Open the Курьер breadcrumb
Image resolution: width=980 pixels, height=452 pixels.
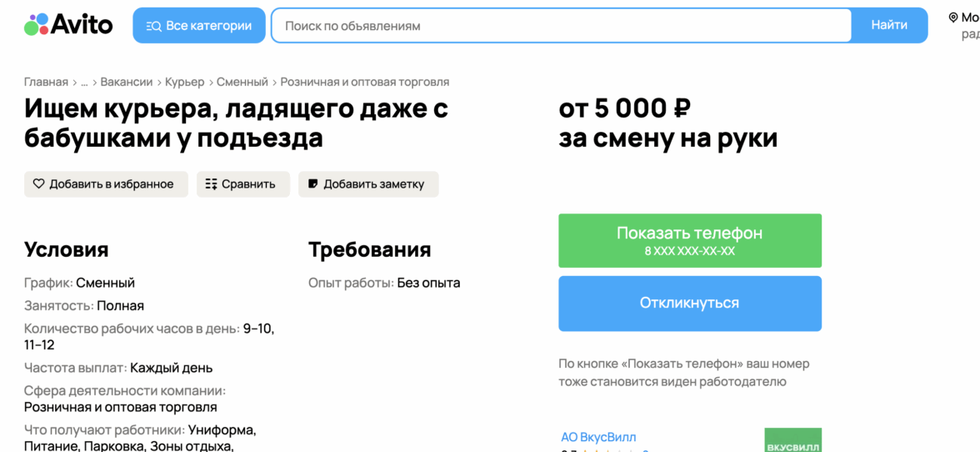pos(184,82)
